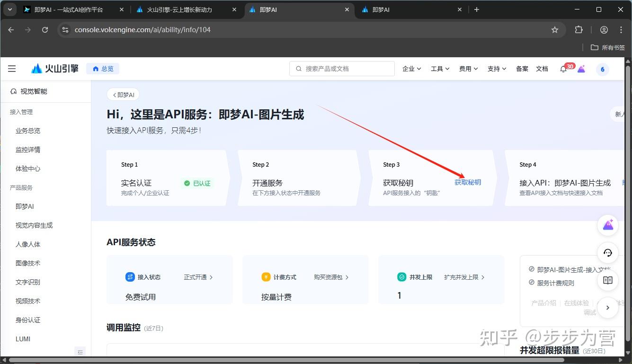Open 购买资源包 next to 计费方式
Image resolution: width=632 pixels, height=364 pixels.
(331, 277)
